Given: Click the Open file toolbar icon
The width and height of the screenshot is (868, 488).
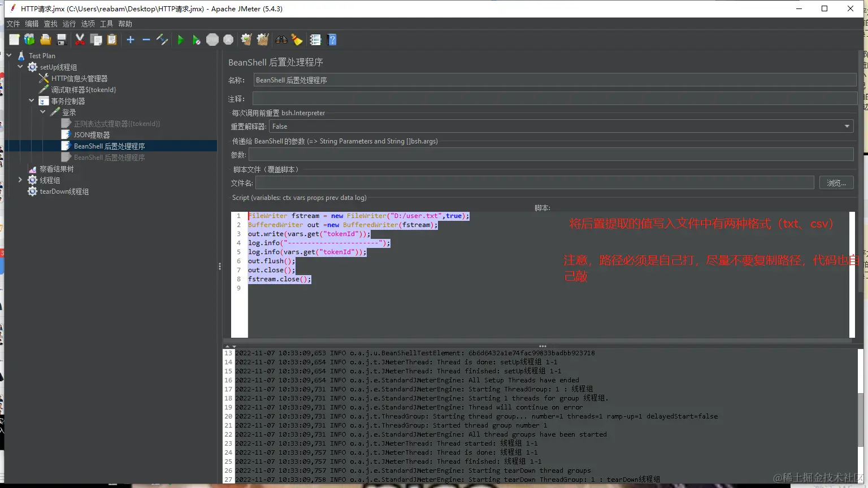Looking at the screenshot, I should [46, 40].
